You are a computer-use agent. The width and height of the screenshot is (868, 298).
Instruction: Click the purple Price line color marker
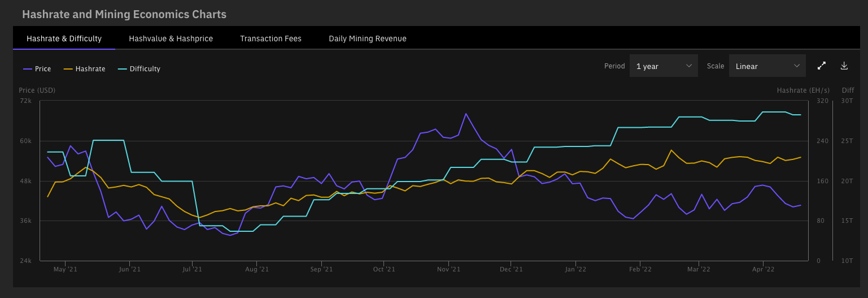(27, 69)
